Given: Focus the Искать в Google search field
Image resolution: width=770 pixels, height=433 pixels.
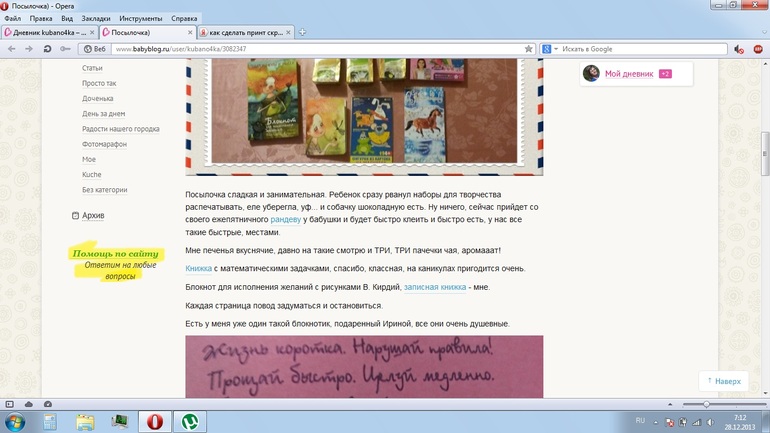Looking at the screenshot, I should point(643,49).
